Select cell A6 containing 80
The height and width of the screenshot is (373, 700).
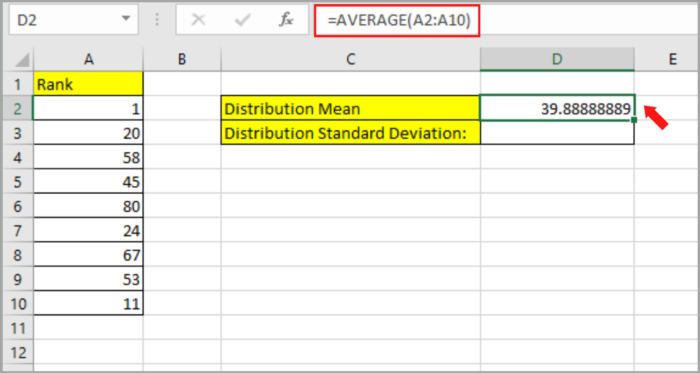[88, 206]
